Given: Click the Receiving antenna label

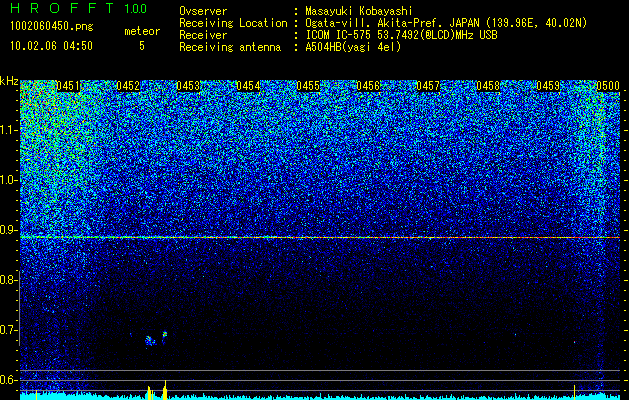Looking at the screenshot, I should tap(230, 47).
